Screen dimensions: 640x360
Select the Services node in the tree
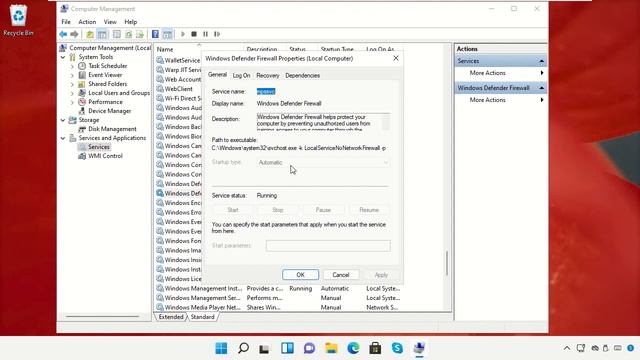tap(99, 147)
